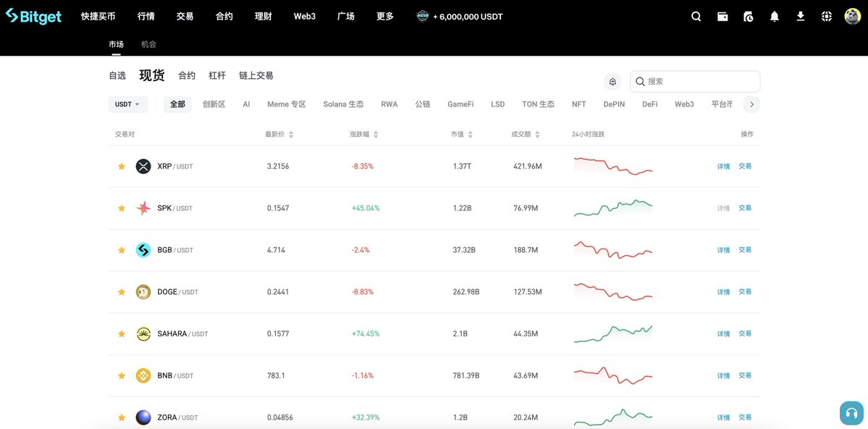
Task: Open the customer support headset button
Action: [x=851, y=413]
